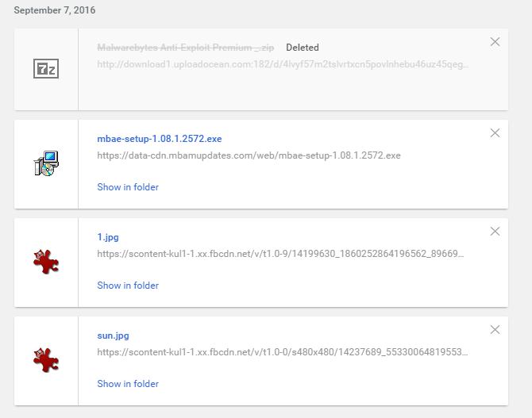Show 1.jpg in folder
This screenshot has height=418, width=532.
pyautogui.click(x=128, y=286)
